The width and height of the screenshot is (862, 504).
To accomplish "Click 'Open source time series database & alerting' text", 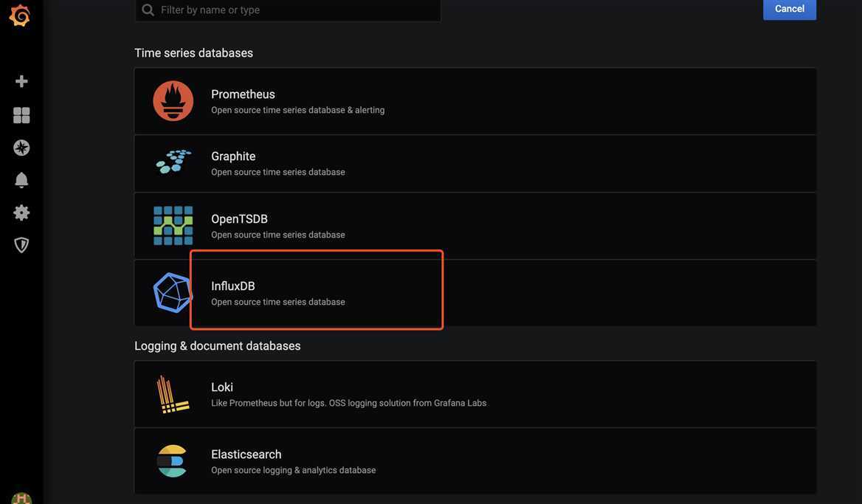I will click(298, 110).
